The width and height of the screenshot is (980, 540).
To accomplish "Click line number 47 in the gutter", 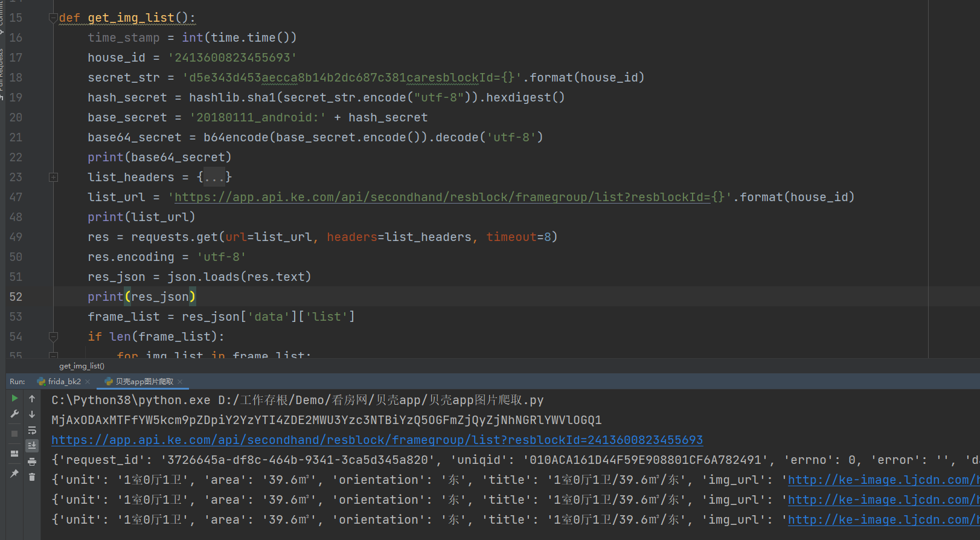I will pos(16,197).
